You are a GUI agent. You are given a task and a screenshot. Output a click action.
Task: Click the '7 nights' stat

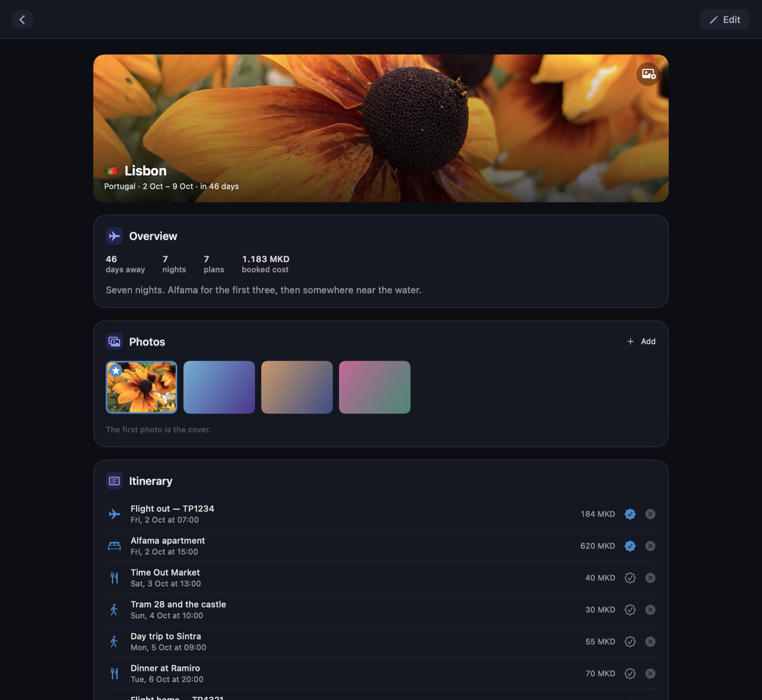pyautogui.click(x=174, y=264)
